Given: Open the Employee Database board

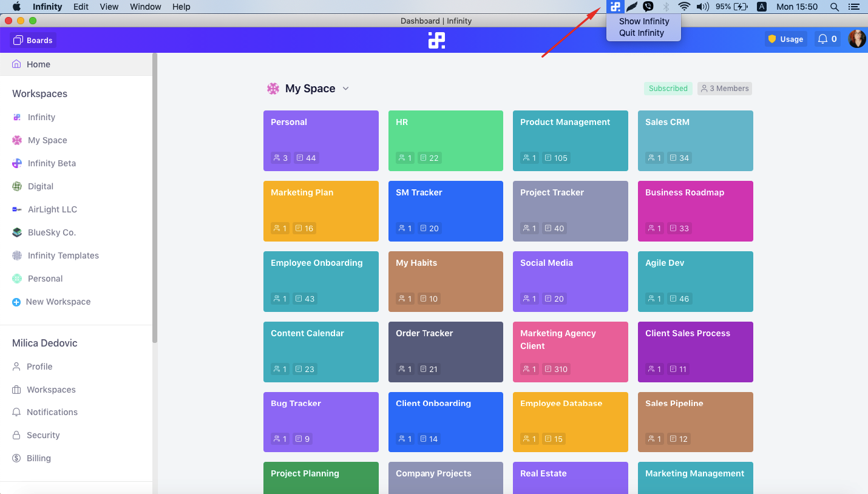Looking at the screenshot, I should coord(571,422).
